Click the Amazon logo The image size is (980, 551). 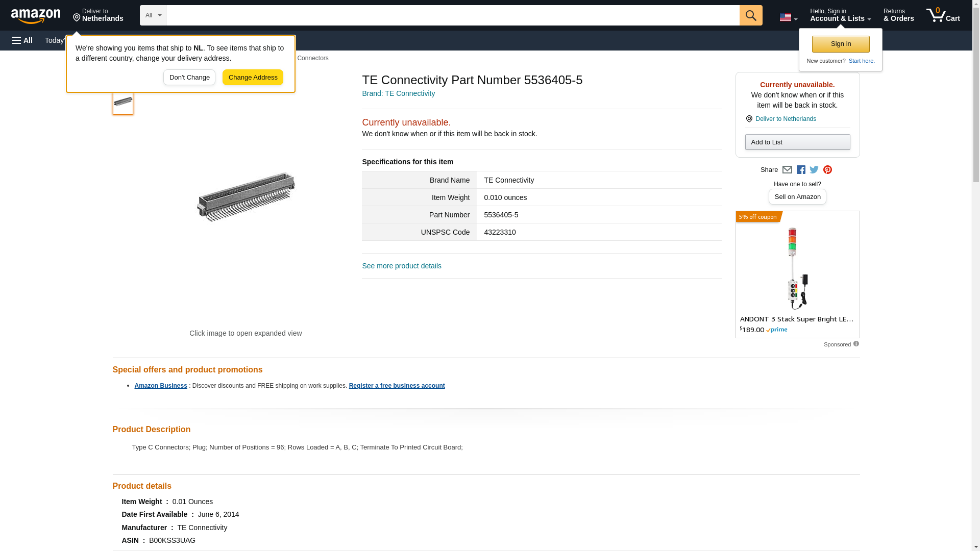pos(36,16)
